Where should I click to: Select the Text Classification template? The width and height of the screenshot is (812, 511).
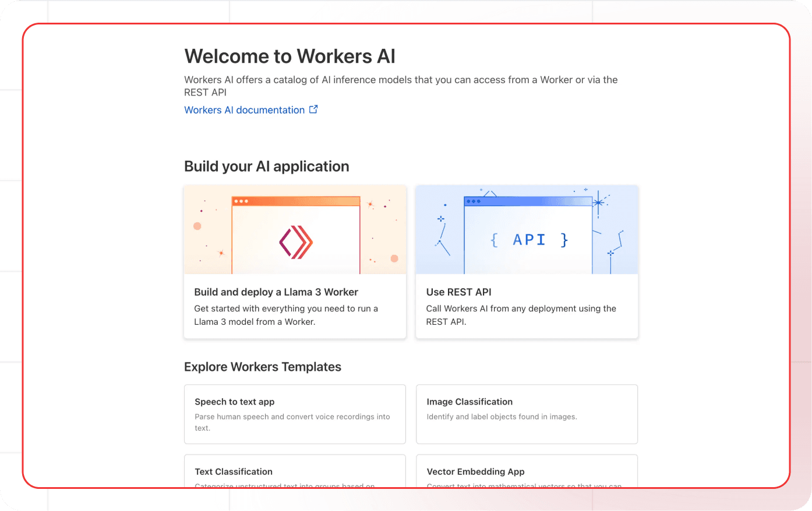click(x=234, y=471)
